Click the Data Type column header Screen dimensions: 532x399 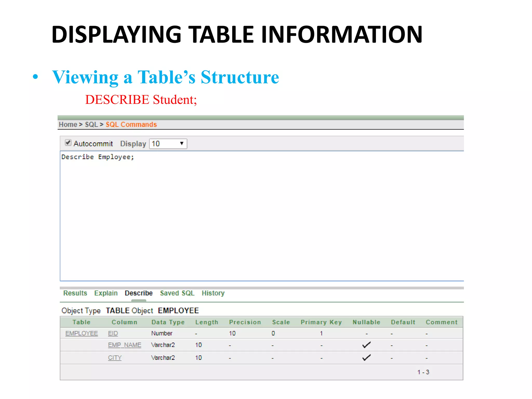[x=168, y=322]
